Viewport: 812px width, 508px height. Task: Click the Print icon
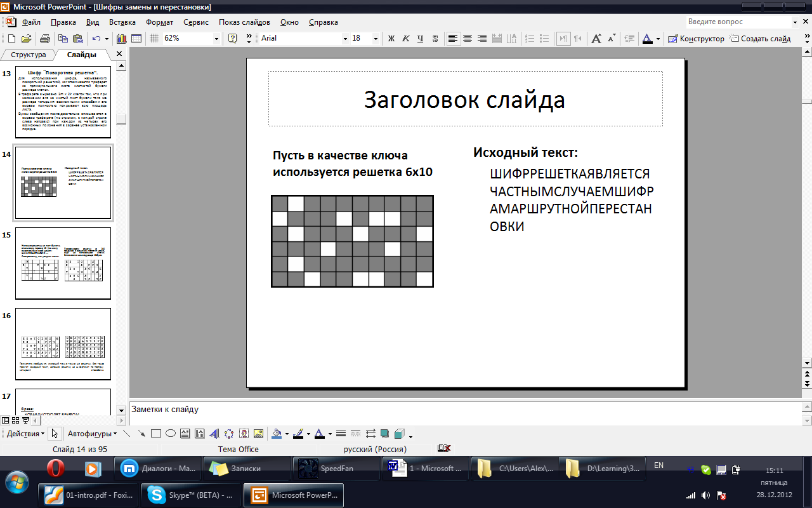[45, 38]
